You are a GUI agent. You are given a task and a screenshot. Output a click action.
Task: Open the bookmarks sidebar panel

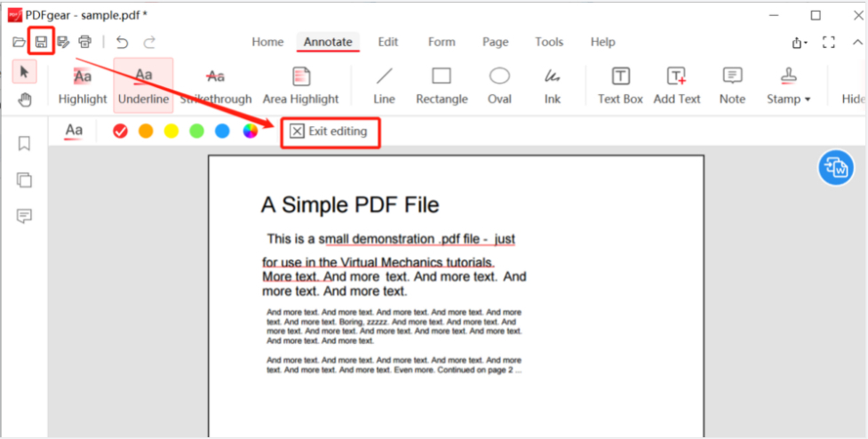click(24, 143)
